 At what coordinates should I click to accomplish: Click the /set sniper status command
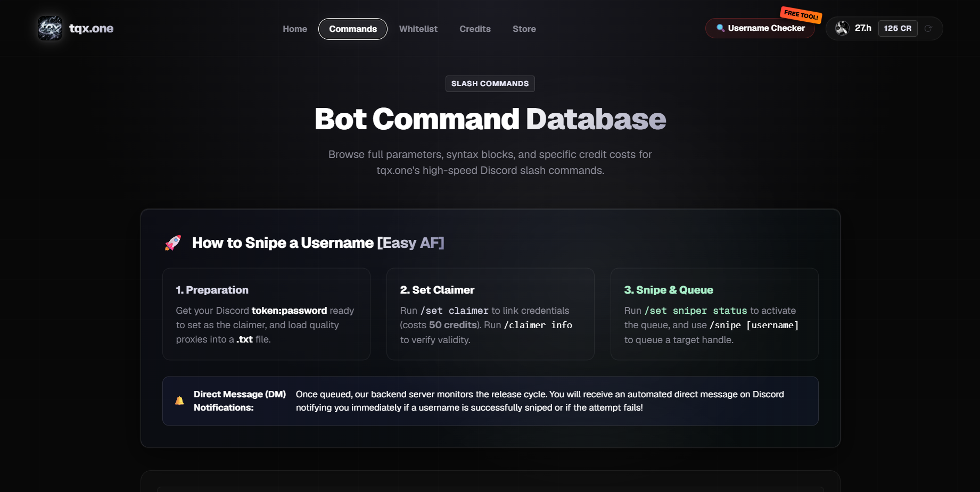coord(696,311)
